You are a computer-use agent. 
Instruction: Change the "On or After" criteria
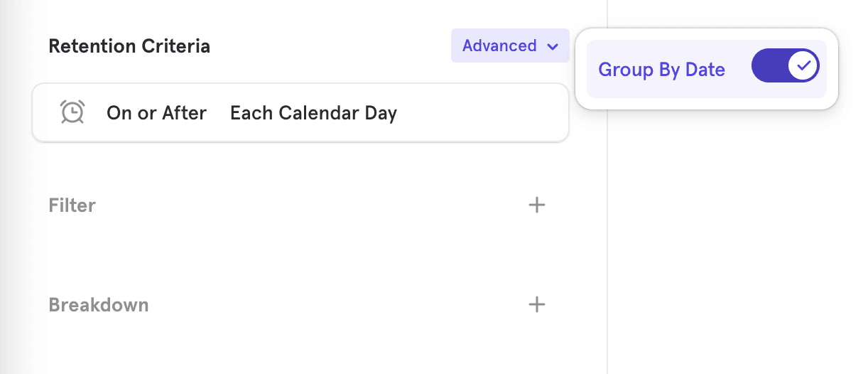[156, 112]
